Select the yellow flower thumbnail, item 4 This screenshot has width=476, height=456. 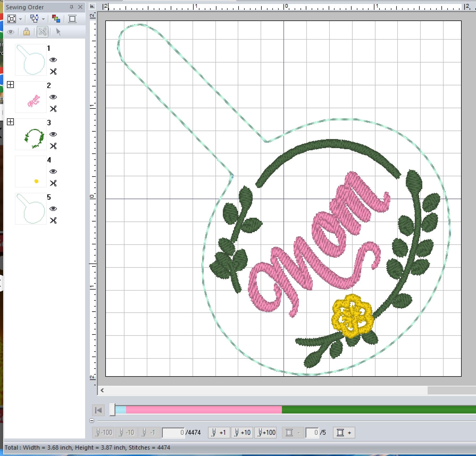pos(31,171)
